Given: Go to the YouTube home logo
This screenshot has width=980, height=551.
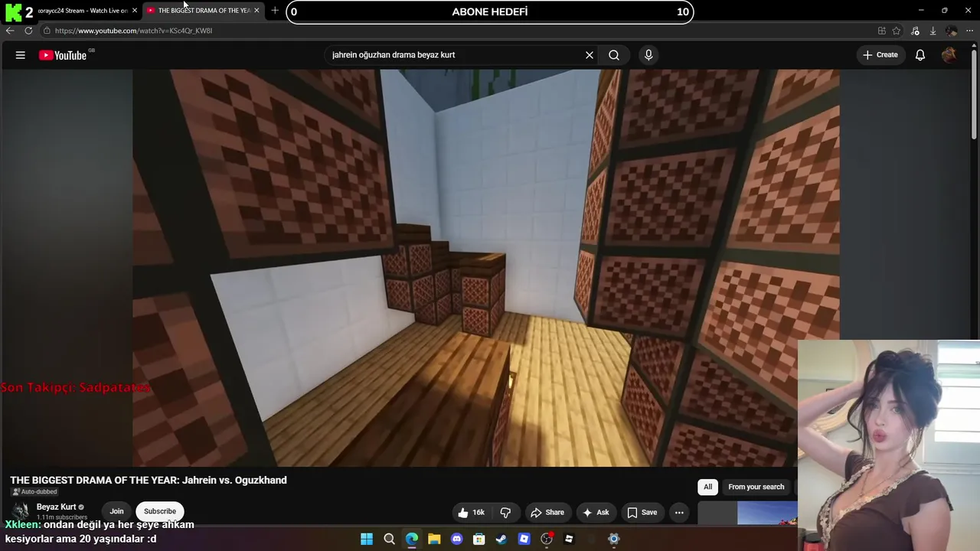Looking at the screenshot, I should 63,55.
